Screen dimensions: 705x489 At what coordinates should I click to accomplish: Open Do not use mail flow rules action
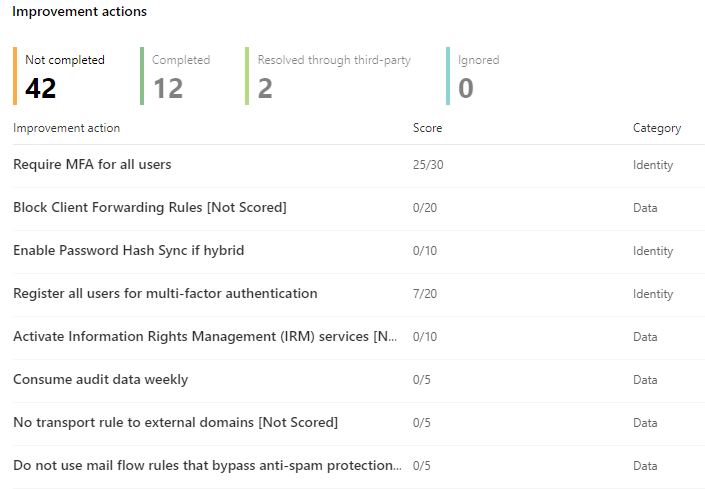[x=207, y=465]
